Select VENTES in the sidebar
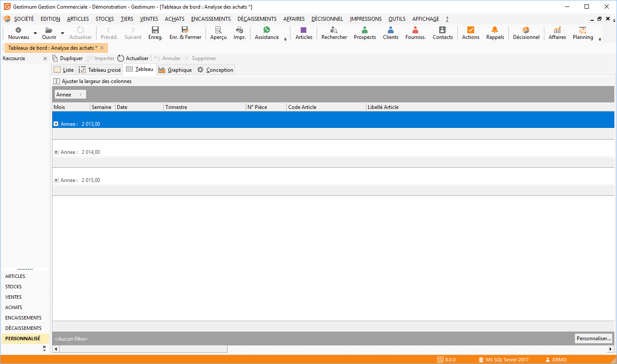Screen dimensions: 617x364 (25, 297)
